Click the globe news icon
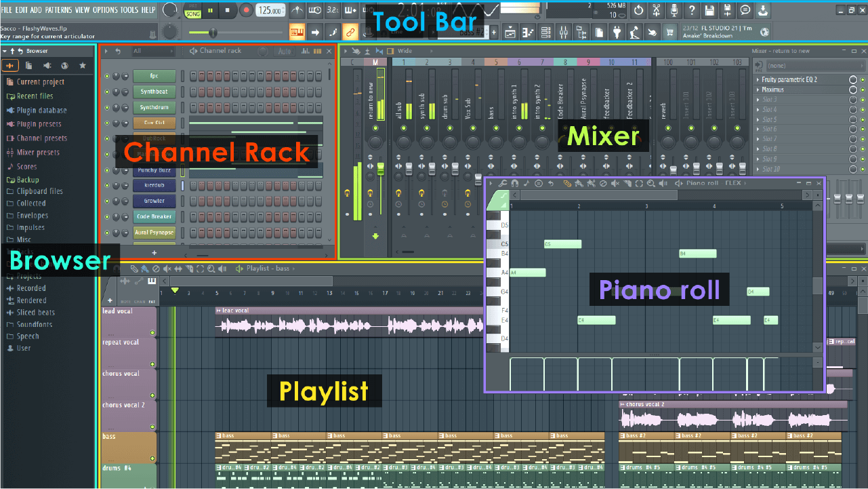Image resolution: width=868 pixels, height=489 pixels. [764, 32]
